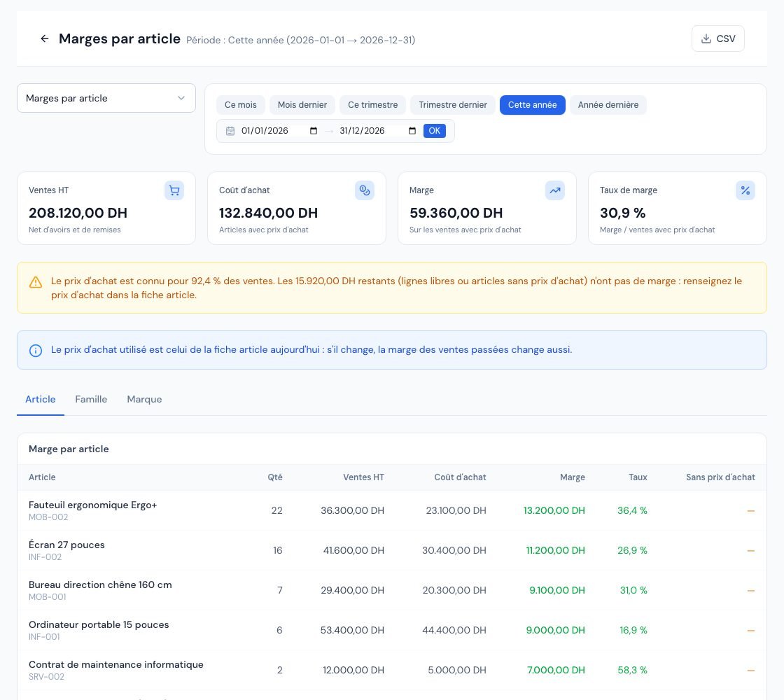
Task: Click the 132.840,00 DH purchase cost total
Action: click(269, 213)
